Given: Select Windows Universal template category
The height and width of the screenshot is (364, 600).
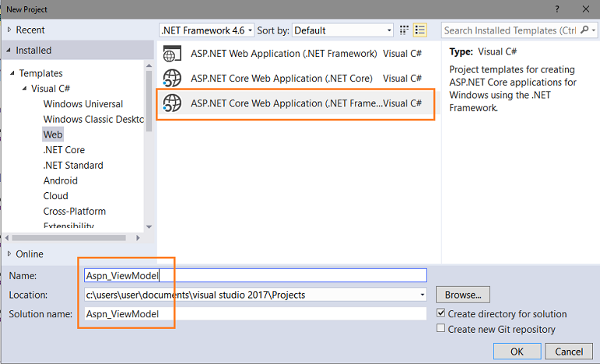Looking at the screenshot, I should 83,103.
